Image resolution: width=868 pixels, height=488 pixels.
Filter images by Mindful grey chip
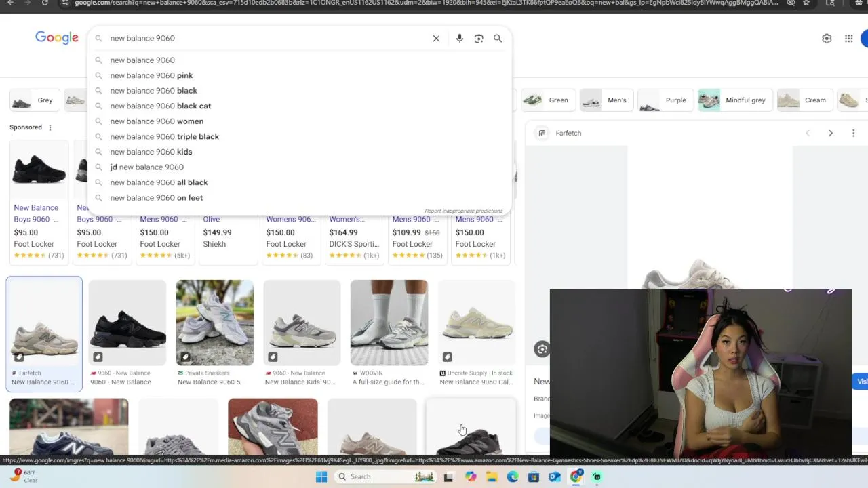735,100
